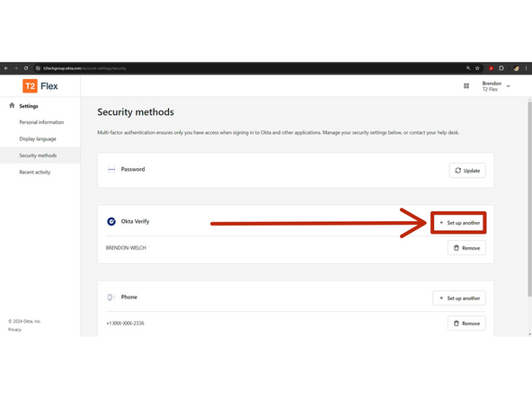
Task: Click the zoom magnifier icon in the address bar
Action: [x=468, y=68]
